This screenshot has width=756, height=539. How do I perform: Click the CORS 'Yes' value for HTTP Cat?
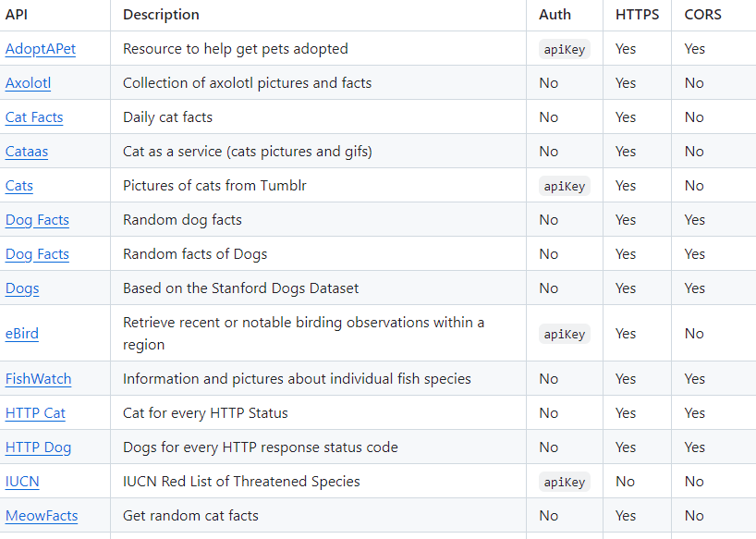694,413
